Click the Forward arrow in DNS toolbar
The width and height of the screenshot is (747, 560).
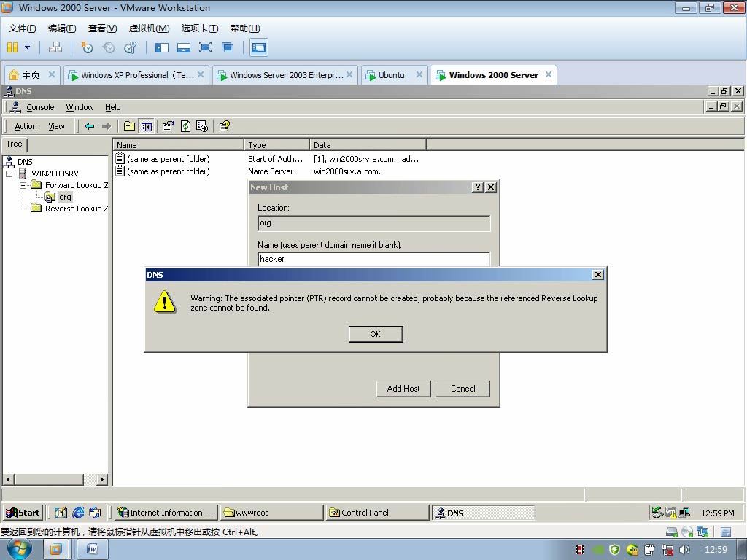(107, 126)
